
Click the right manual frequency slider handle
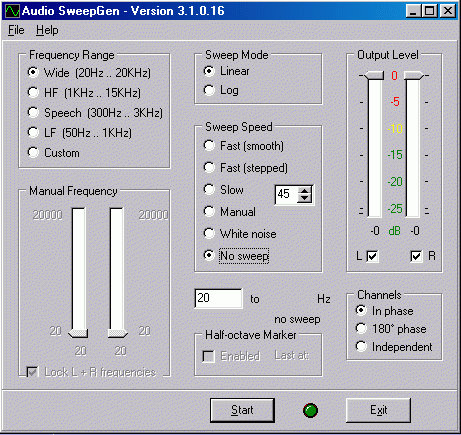click(x=117, y=333)
